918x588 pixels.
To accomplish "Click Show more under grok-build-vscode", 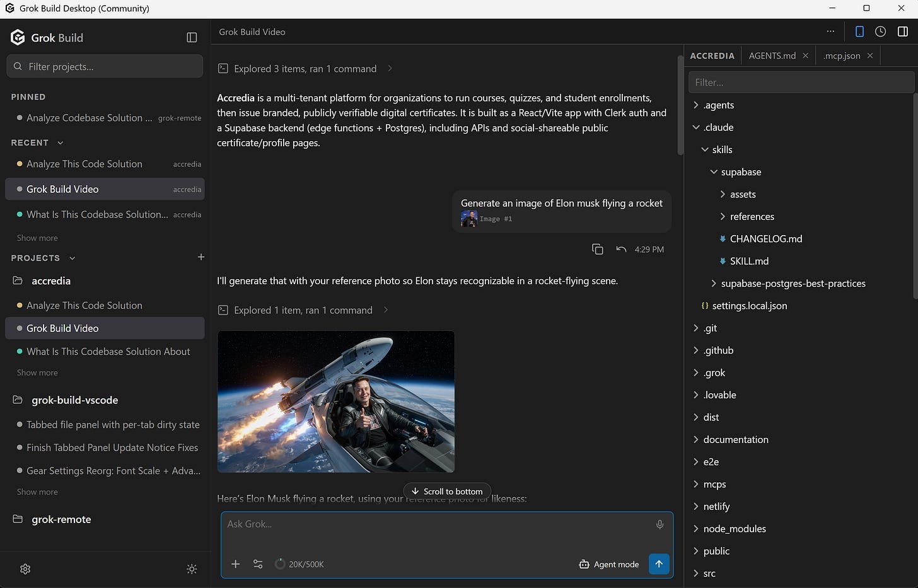I will tap(37, 492).
